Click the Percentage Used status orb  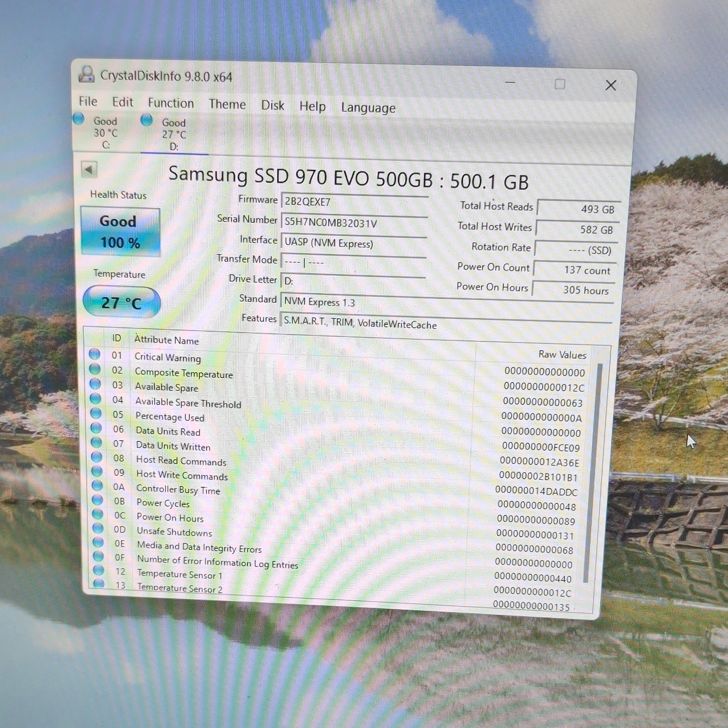point(96,414)
